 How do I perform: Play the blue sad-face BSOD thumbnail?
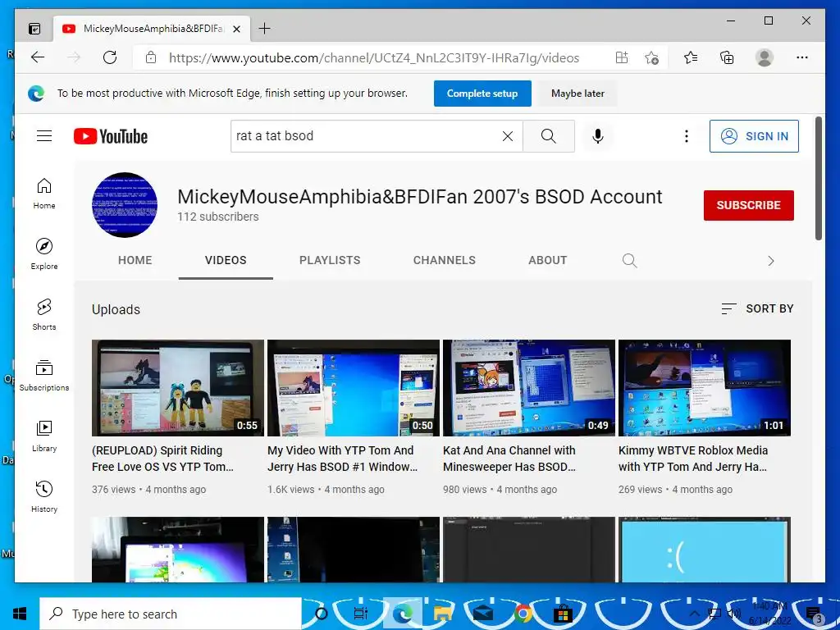[x=705, y=549]
